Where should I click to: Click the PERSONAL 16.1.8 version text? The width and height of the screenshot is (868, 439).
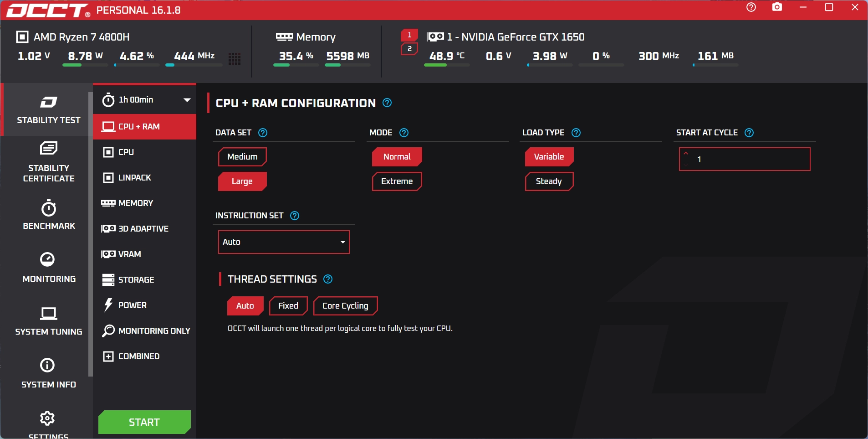point(138,10)
